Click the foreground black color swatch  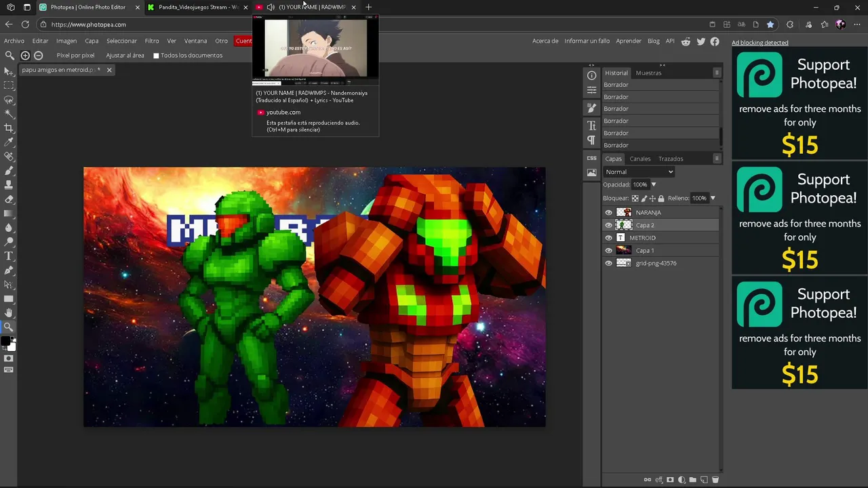click(x=5, y=342)
